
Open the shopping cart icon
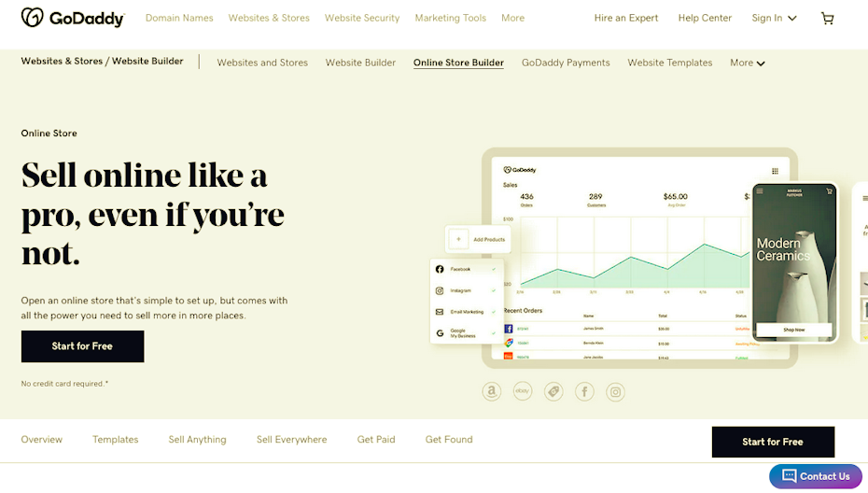point(827,18)
